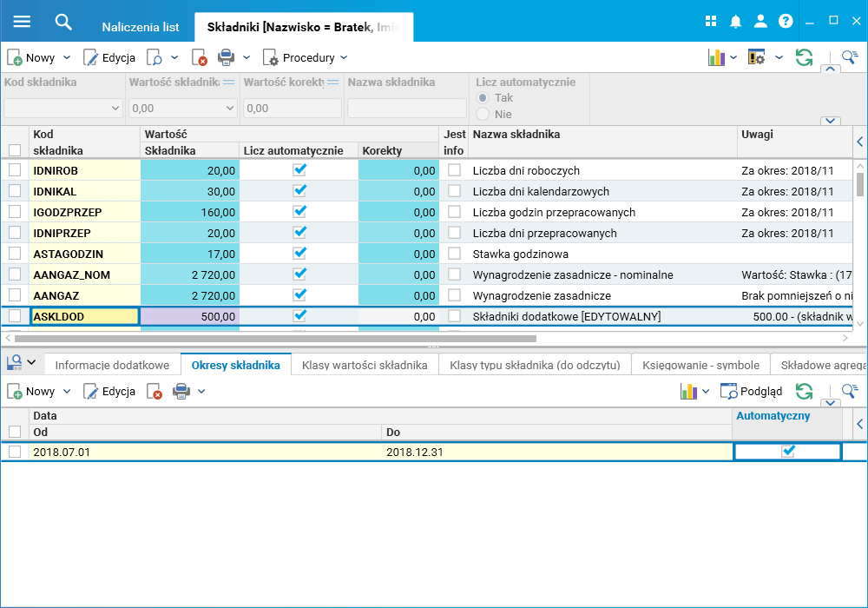This screenshot has width=868, height=608.
Task: Open the Klasy wartości składnika tab
Action: click(x=365, y=366)
